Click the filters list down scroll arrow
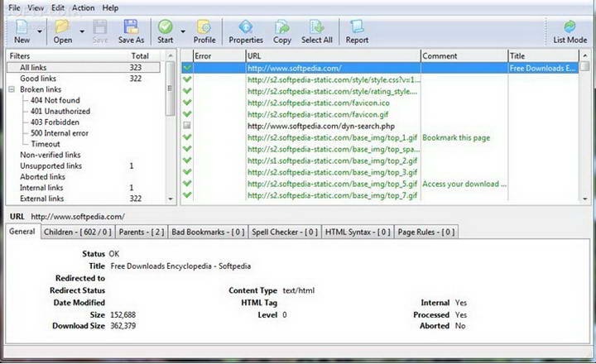The image size is (596, 364). click(171, 199)
